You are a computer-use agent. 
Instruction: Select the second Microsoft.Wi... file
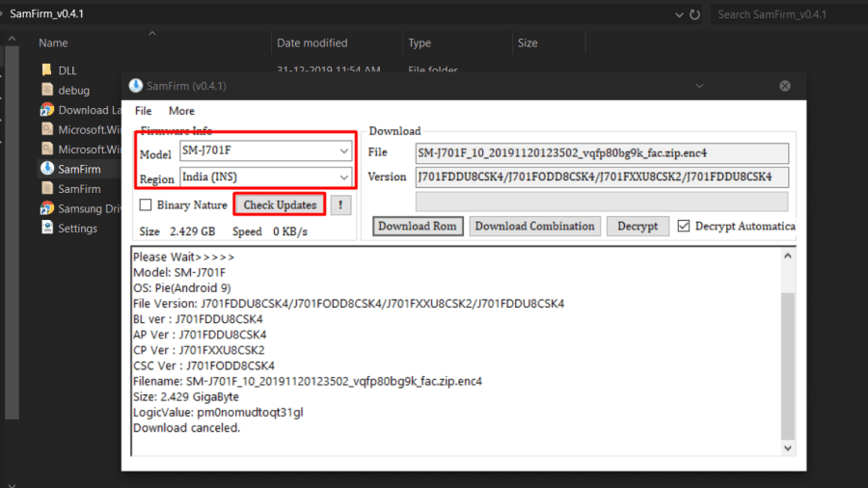(x=81, y=149)
